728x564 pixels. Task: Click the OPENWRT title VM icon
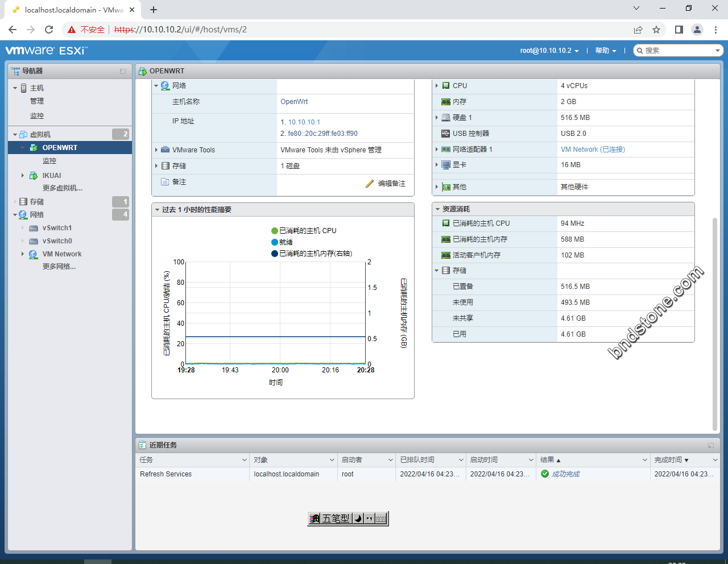[x=143, y=71]
